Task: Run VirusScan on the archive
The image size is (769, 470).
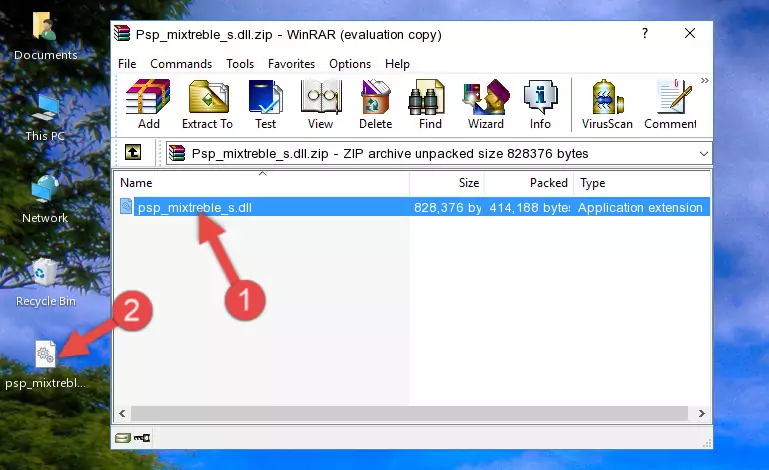Action: [x=607, y=104]
